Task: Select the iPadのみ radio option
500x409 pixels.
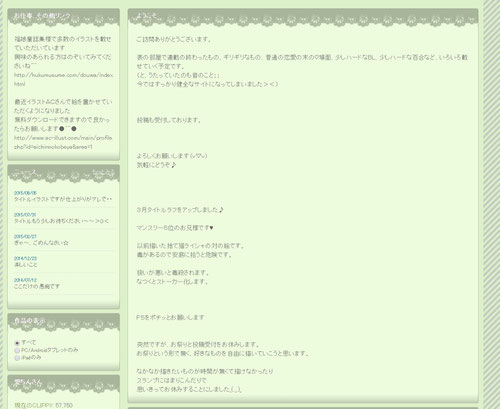Action: click(17, 358)
